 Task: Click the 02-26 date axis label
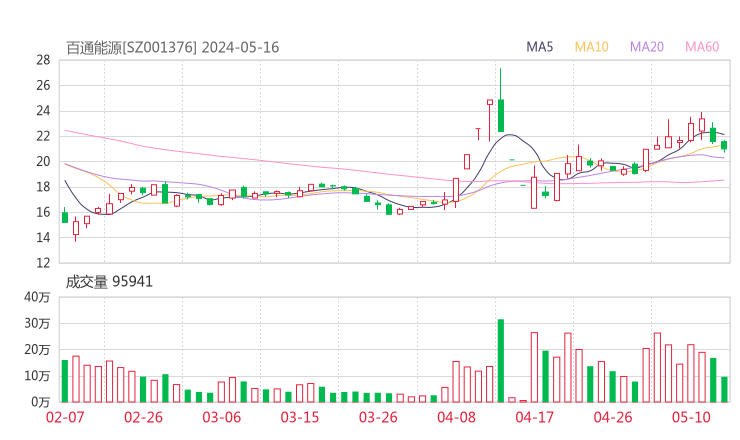point(143,417)
